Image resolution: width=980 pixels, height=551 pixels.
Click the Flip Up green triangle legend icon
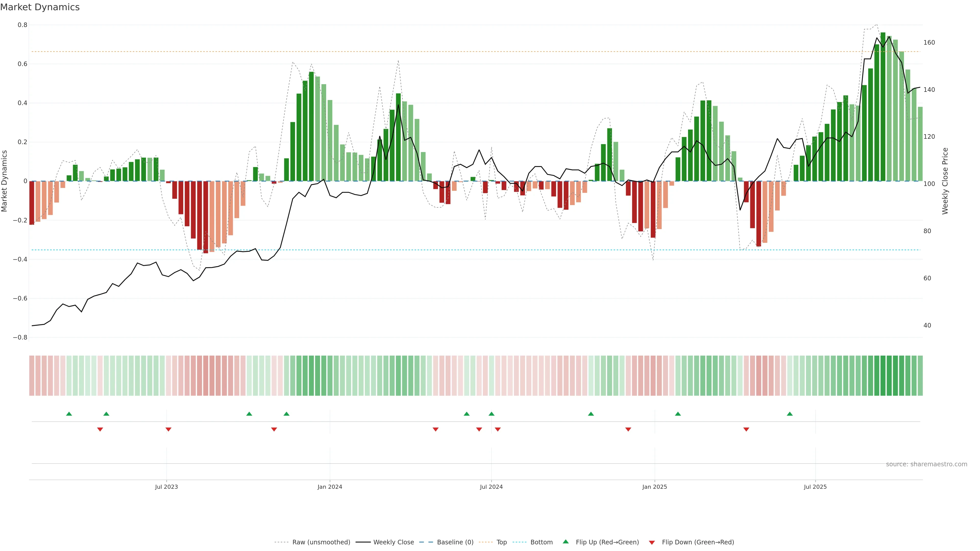566,542
